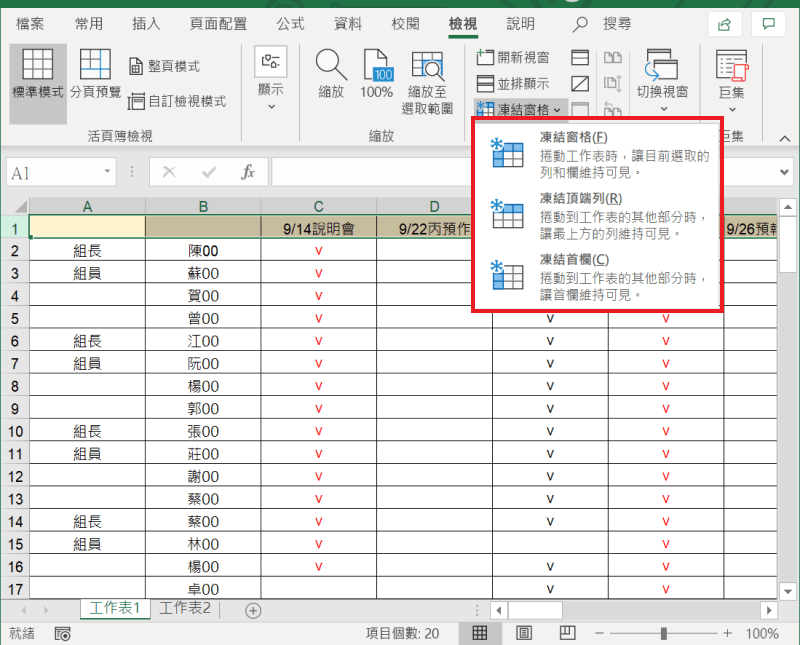Expand the Name Box dropdown arrow

pos(107,172)
